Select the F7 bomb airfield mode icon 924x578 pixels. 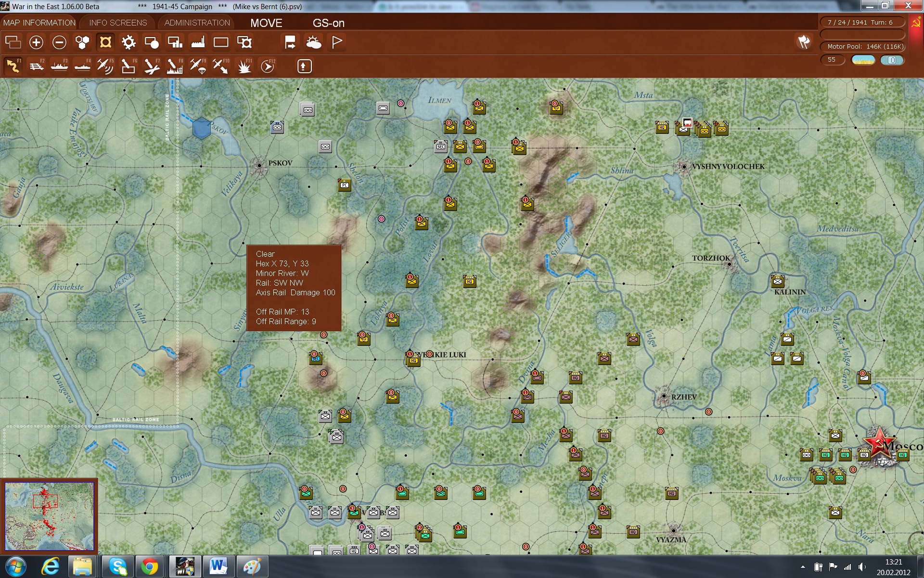pyautogui.click(x=152, y=66)
